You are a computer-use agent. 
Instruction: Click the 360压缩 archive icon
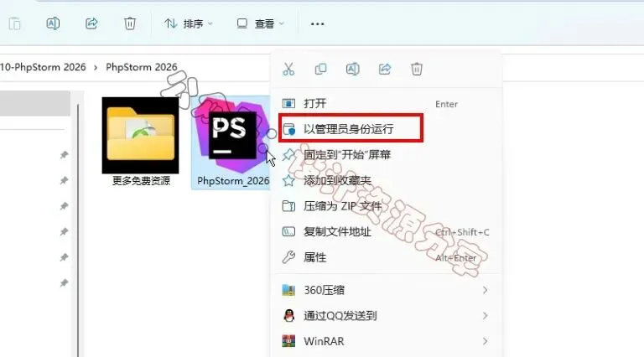click(x=288, y=290)
